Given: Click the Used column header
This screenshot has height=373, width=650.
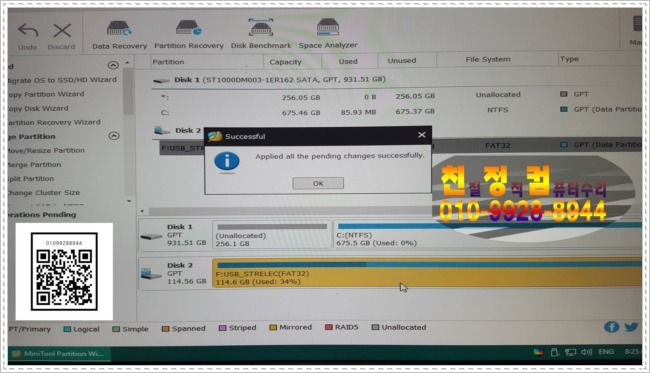Looking at the screenshot, I should (348, 61).
